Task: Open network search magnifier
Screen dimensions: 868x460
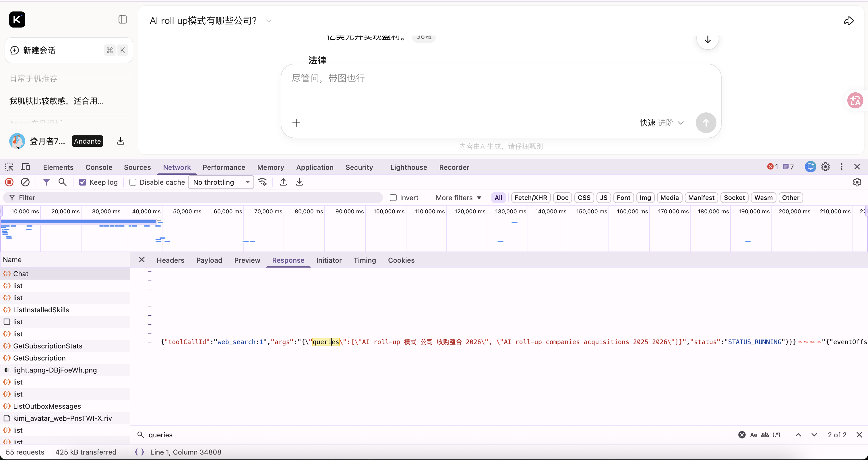Action: click(62, 182)
